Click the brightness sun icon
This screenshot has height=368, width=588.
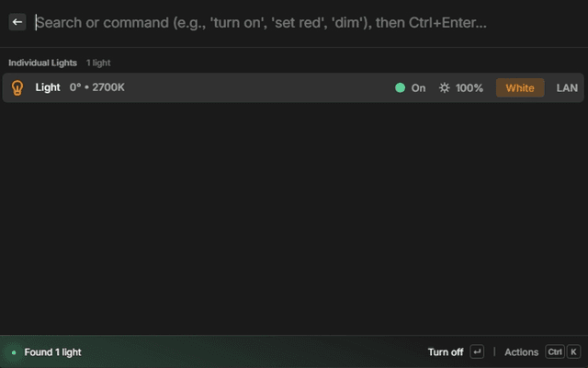[x=445, y=88]
